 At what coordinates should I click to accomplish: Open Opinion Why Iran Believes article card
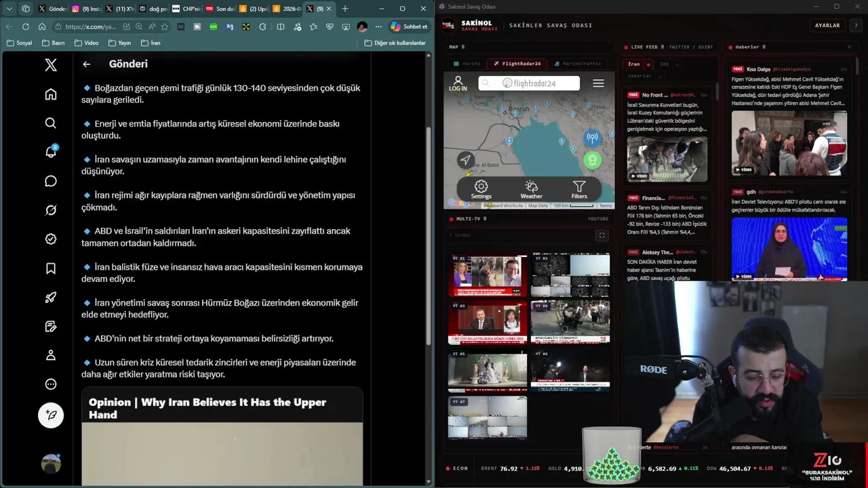coord(222,436)
